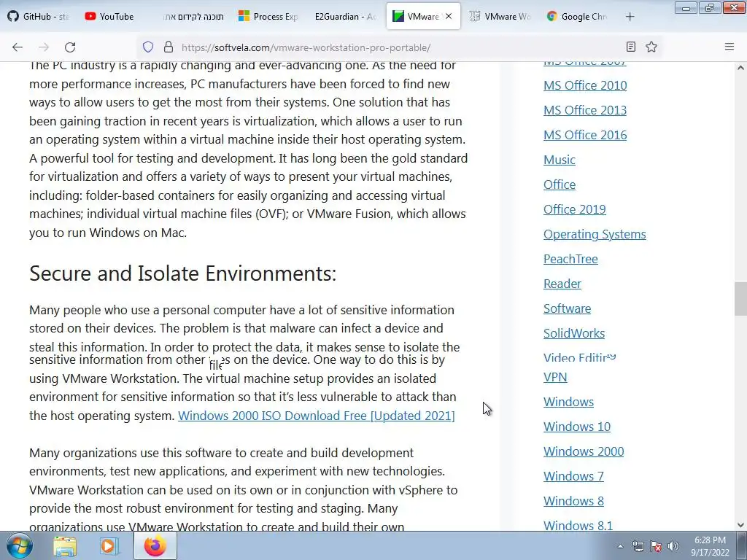Open Windows category link
Viewport: 747px width, 560px height.
click(x=568, y=402)
